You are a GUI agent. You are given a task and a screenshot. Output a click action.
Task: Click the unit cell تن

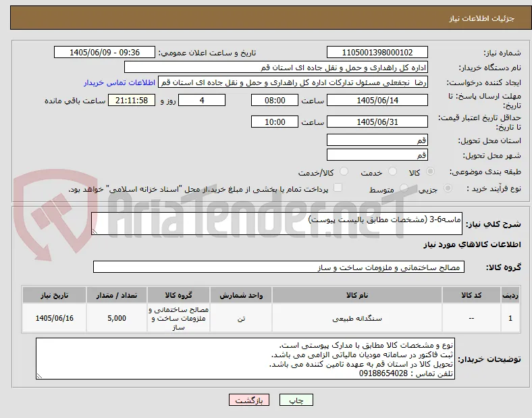pyautogui.click(x=241, y=318)
